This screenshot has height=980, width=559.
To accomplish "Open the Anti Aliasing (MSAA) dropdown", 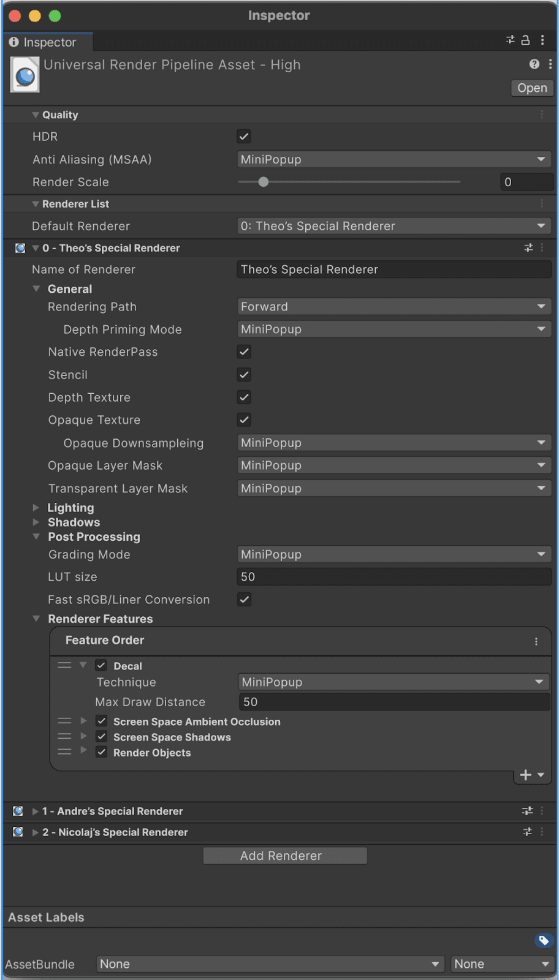I will [x=394, y=159].
